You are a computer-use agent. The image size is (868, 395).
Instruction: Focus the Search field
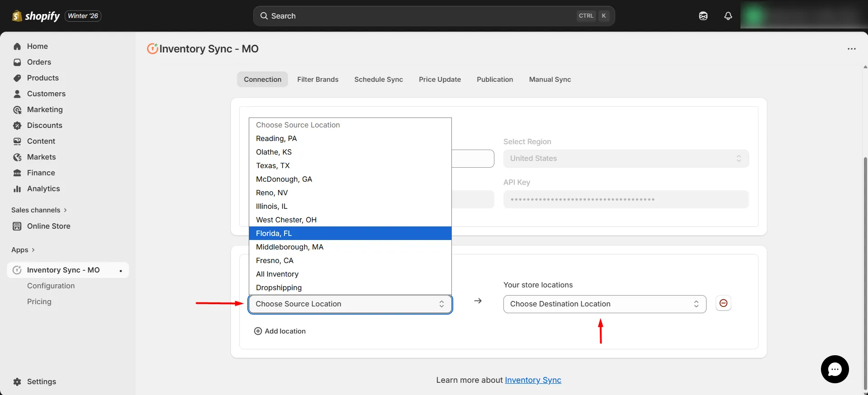pyautogui.click(x=434, y=16)
